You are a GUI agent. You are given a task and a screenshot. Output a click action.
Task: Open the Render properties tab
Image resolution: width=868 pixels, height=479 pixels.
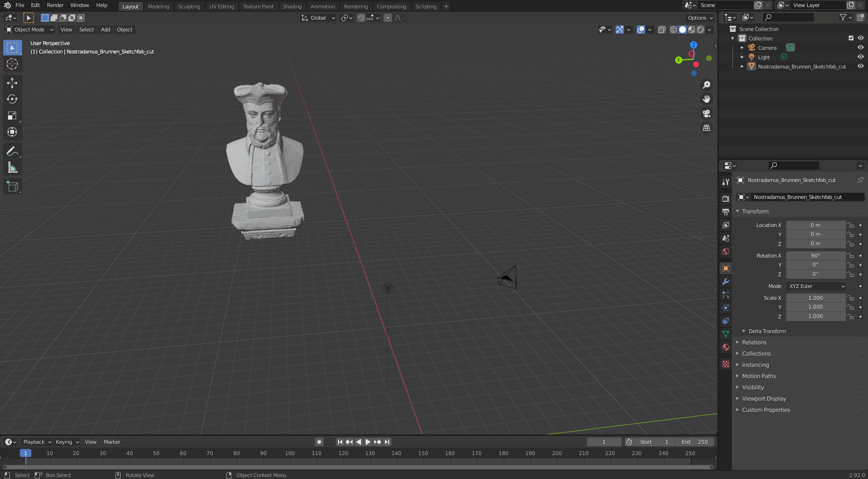(x=726, y=199)
